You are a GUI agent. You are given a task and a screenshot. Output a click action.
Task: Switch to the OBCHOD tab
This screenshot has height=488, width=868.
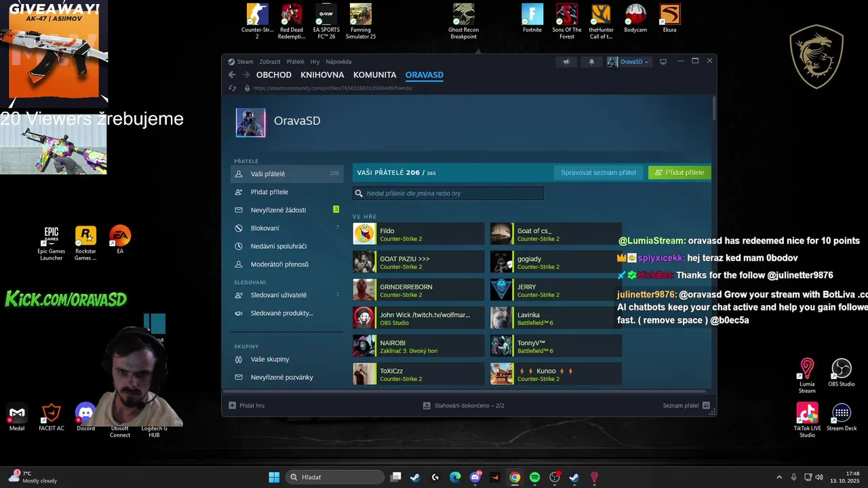pos(274,75)
